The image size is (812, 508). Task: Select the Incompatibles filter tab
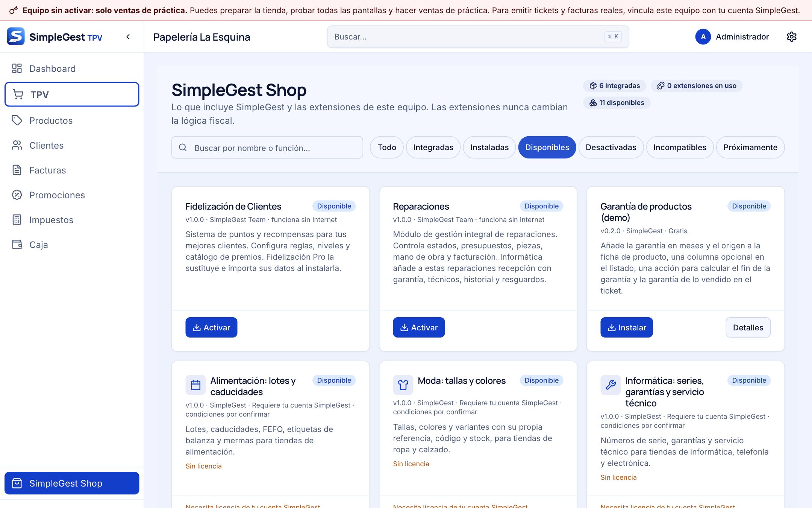[x=680, y=148]
